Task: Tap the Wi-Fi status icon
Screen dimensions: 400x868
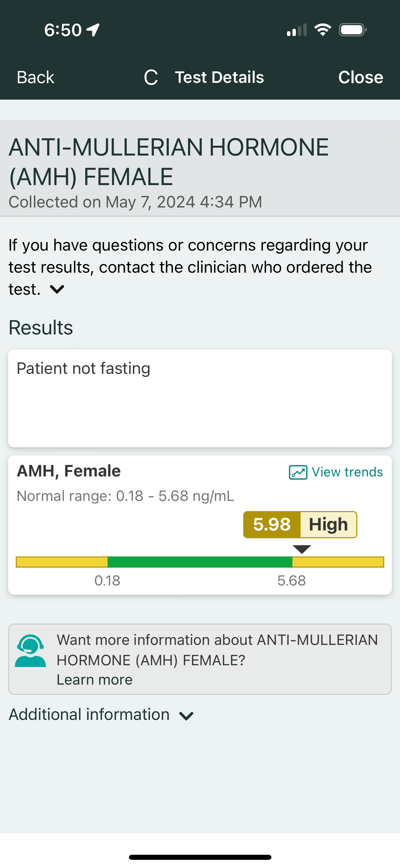Action: point(323,30)
